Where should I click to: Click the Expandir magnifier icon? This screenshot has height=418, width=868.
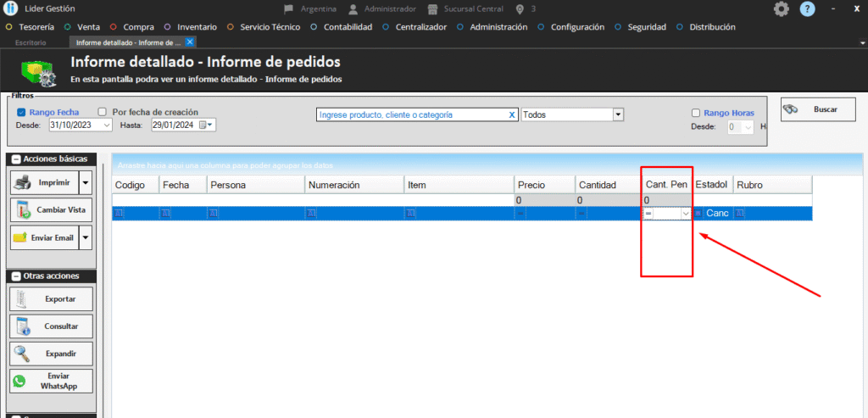tap(22, 354)
